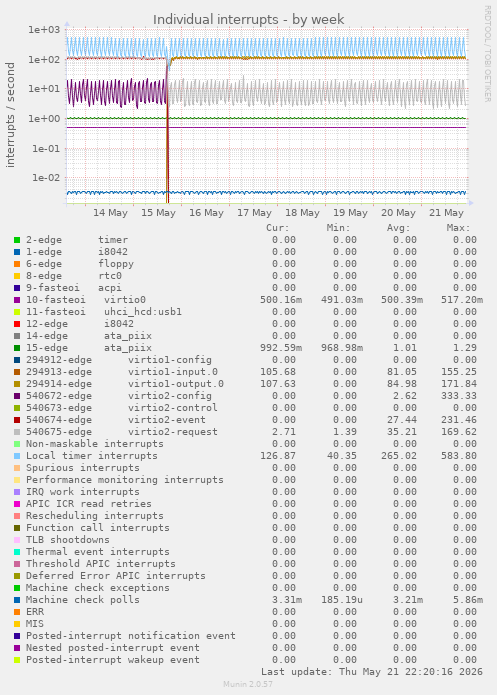Screen dimensions: 497x695
Task: Click the light blue Local timer interrupts swatch
Action: tap(17, 456)
